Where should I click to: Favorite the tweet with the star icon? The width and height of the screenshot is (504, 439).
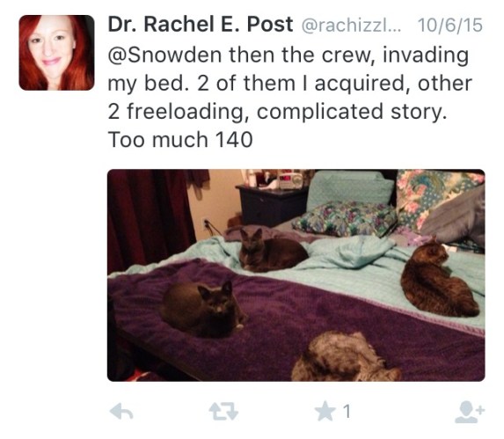click(x=325, y=411)
